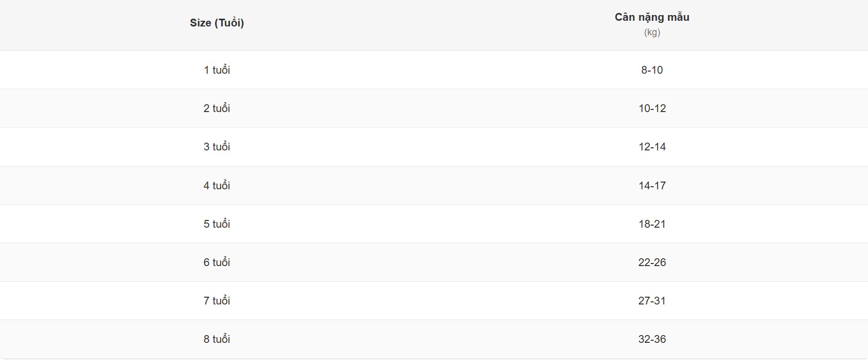Select the 8 tuổi size cell
Screen dimensions: 868x361
217,339
